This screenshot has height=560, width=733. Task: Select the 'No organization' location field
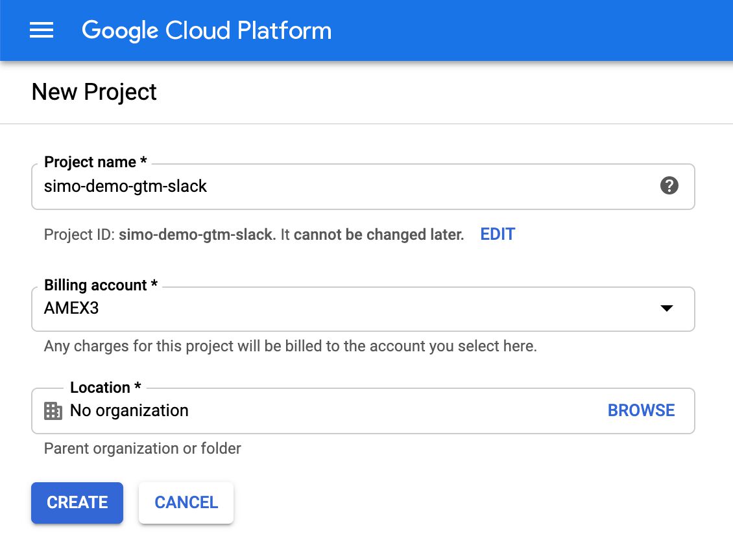pyautogui.click(x=363, y=411)
